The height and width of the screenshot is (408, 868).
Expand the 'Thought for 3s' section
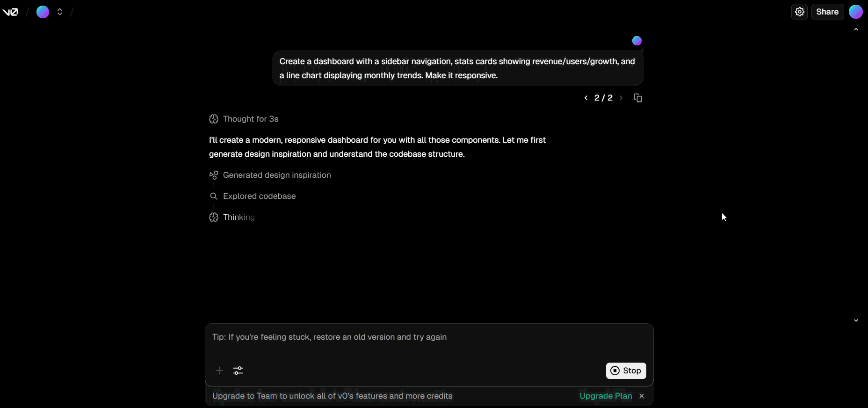pyautogui.click(x=251, y=119)
